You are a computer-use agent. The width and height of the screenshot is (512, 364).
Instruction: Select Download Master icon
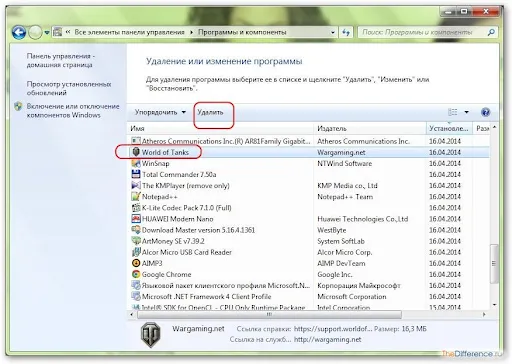[136, 230]
